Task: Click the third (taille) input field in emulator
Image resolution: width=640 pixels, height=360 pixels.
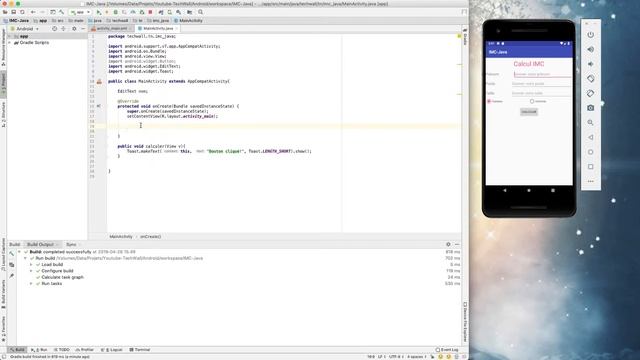Action: point(541,93)
